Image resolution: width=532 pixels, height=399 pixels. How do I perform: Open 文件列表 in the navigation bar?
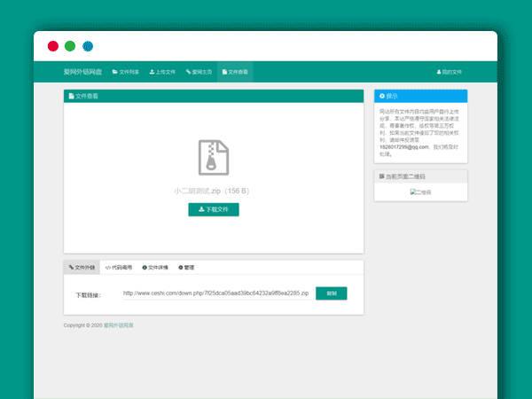(125, 71)
